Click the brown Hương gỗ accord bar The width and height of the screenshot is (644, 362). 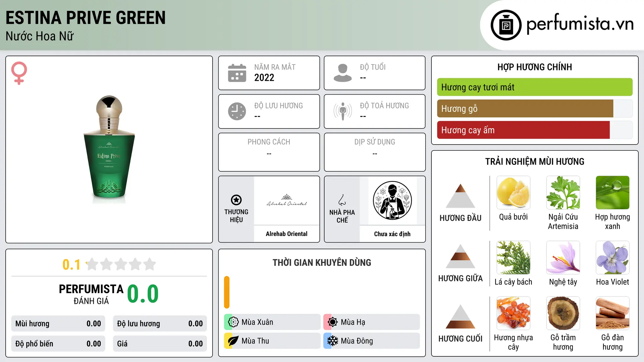tap(525, 108)
